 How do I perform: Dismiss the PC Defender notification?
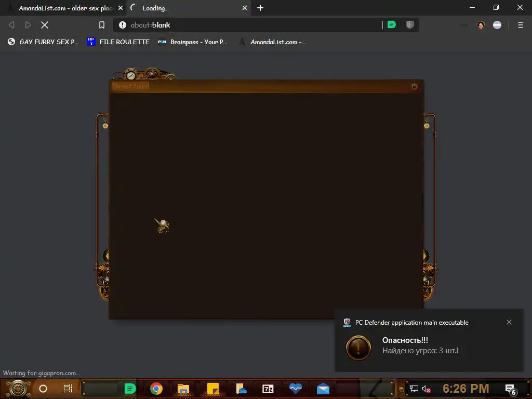pyautogui.click(x=509, y=322)
